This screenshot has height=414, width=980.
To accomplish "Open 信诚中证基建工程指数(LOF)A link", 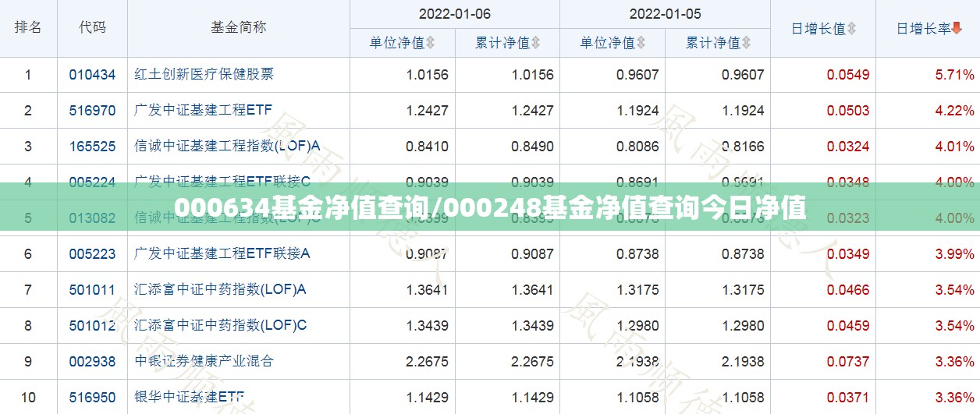I will tap(227, 146).
